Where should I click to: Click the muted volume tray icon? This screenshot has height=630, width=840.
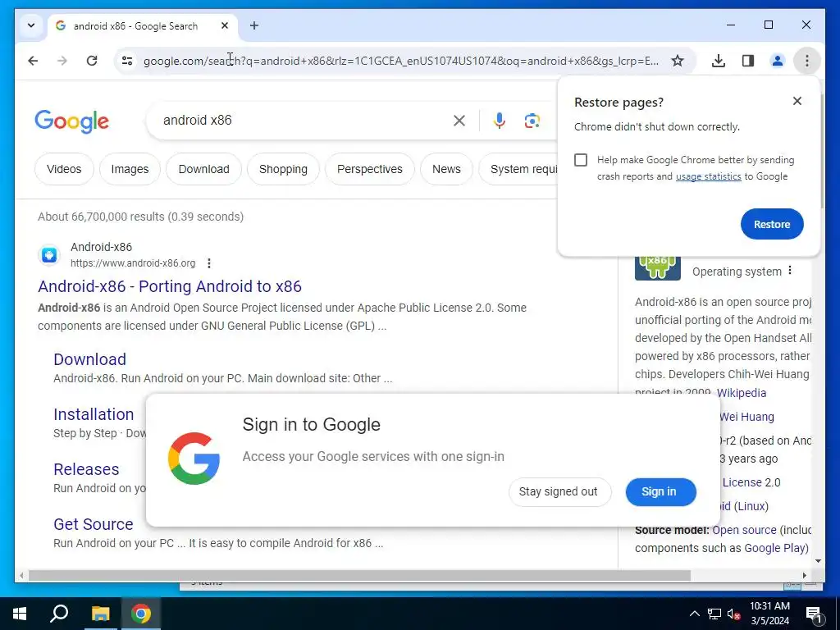(733, 614)
